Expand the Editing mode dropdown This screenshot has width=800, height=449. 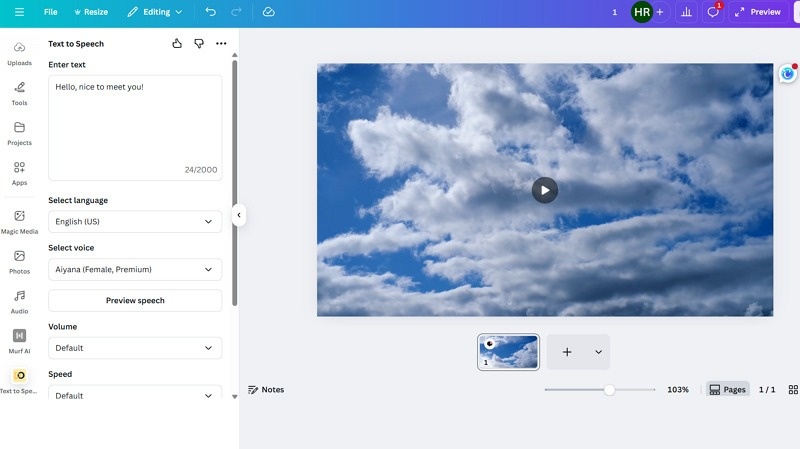tap(155, 12)
